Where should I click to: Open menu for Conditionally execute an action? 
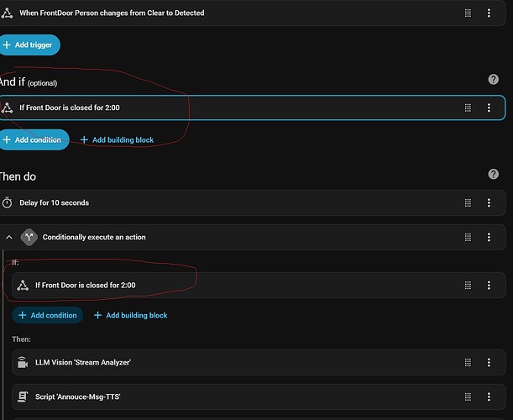click(x=489, y=237)
